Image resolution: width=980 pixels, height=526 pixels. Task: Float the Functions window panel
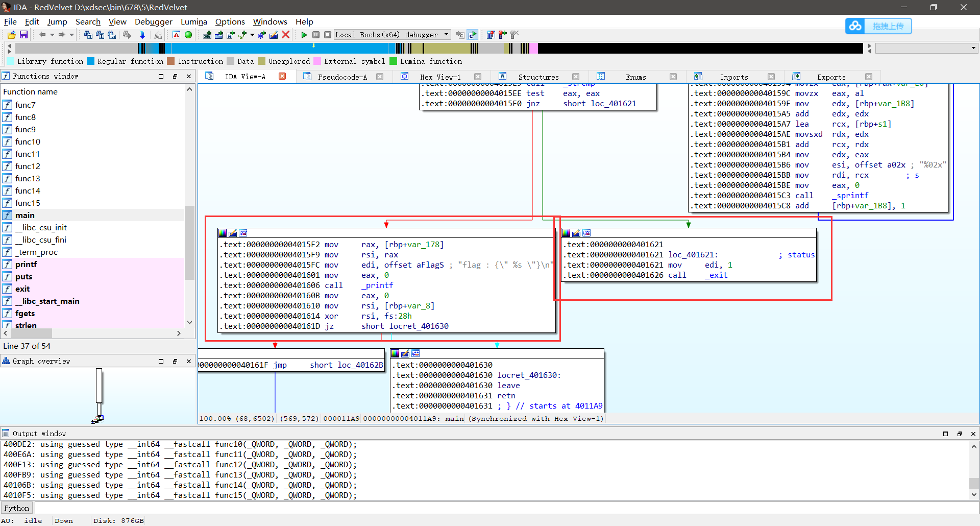[175, 76]
